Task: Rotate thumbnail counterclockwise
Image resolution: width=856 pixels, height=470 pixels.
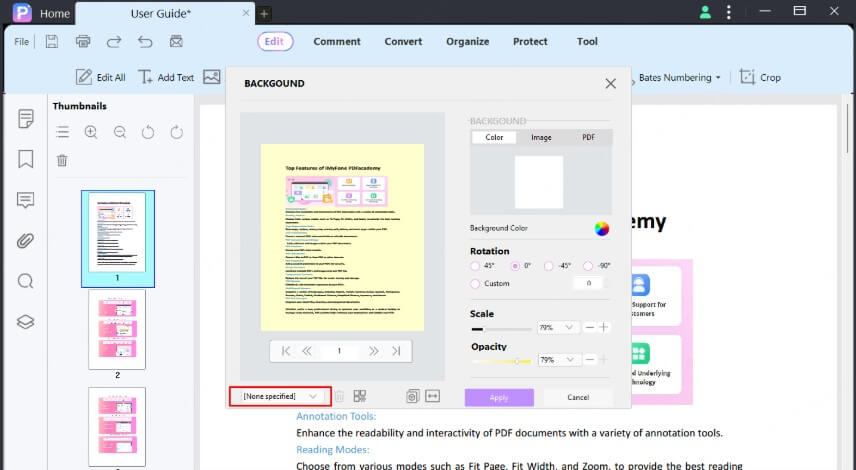Action: [x=148, y=132]
